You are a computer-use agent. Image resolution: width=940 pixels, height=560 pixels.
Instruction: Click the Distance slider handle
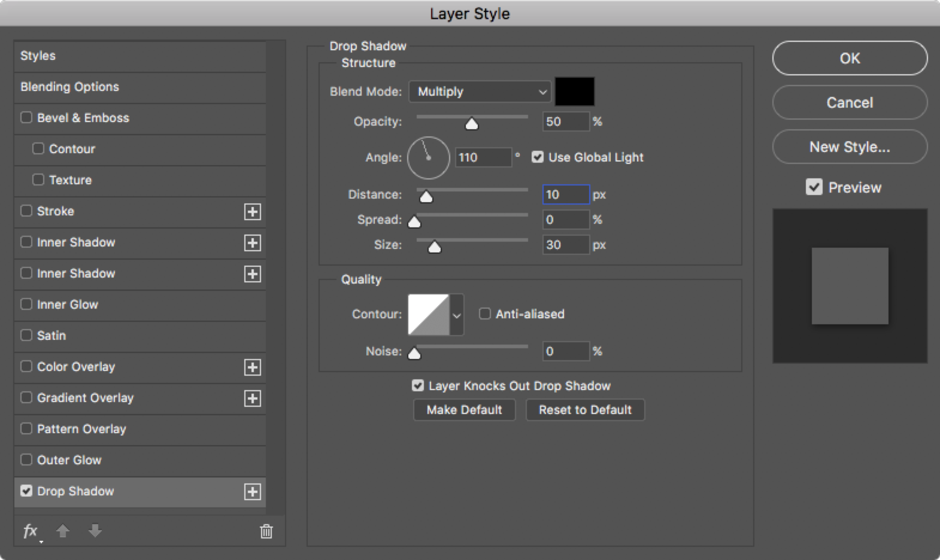[x=426, y=197]
